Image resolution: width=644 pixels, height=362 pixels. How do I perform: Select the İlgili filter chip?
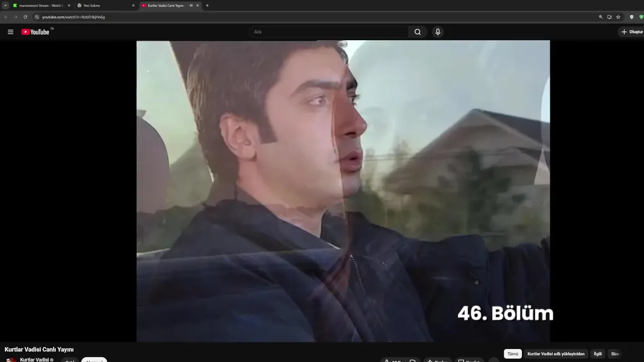pos(598,354)
